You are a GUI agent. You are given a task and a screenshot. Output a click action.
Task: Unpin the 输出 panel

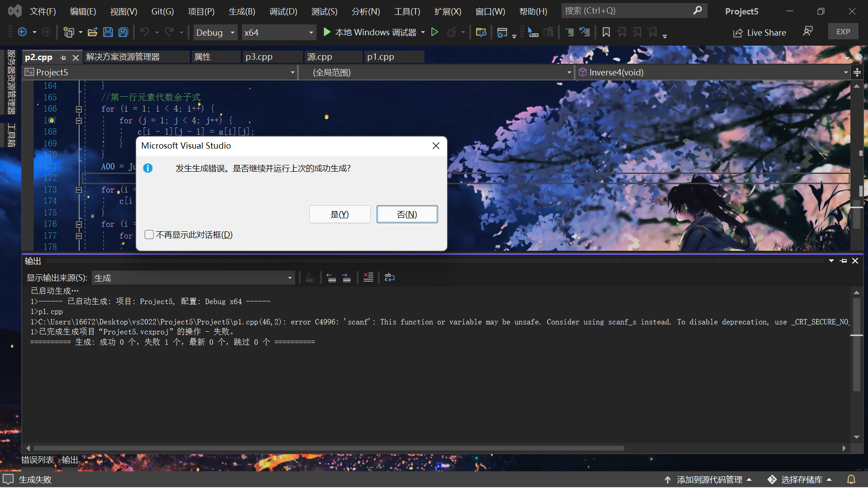pos(843,261)
